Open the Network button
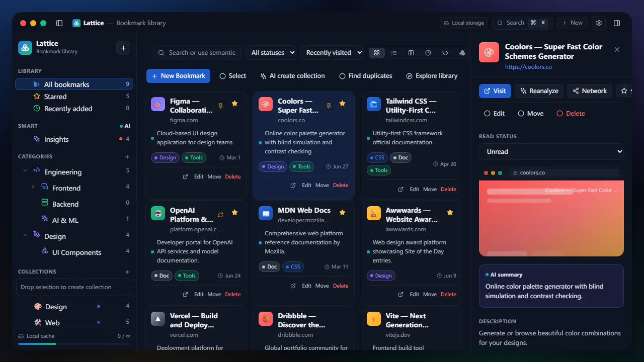 tap(590, 91)
